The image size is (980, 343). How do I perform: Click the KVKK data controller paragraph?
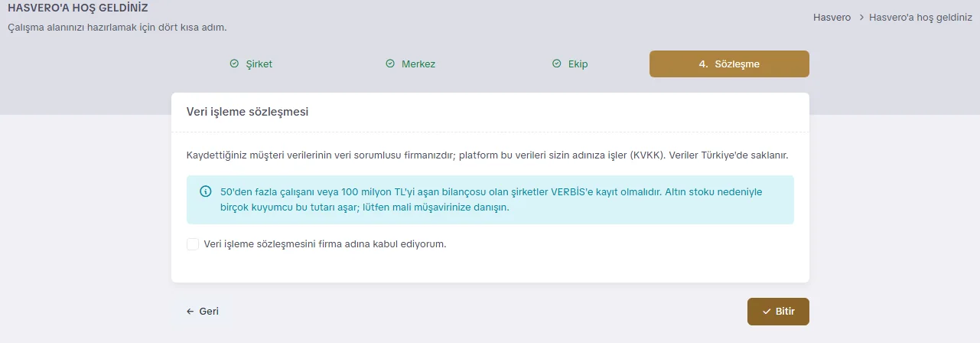tap(487, 155)
